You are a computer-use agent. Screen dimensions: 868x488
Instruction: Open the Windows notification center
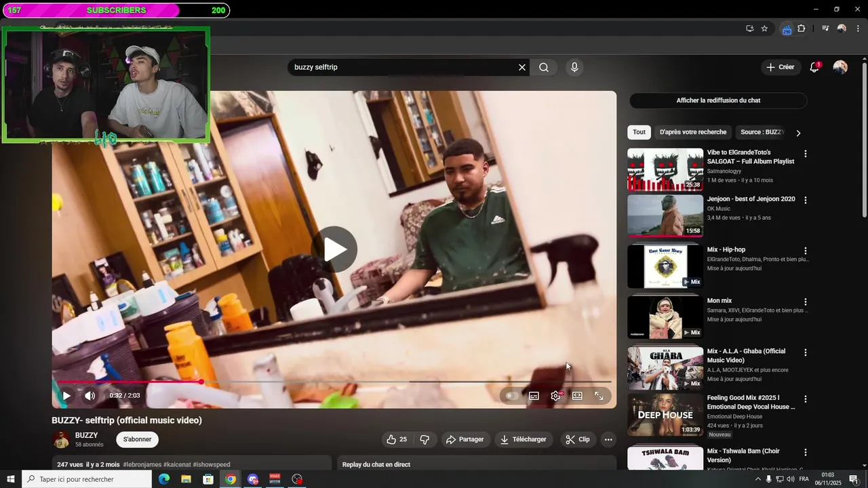[854, 479]
